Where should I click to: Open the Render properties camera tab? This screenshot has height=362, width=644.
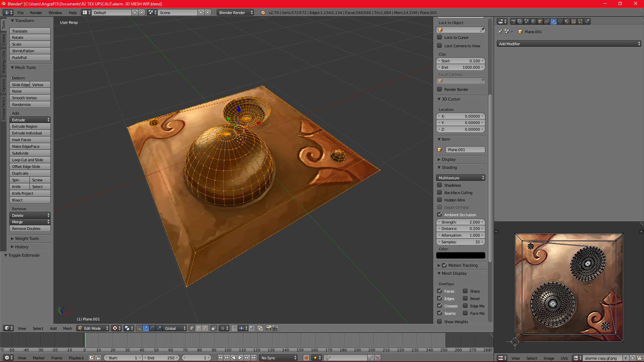[x=513, y=21]
